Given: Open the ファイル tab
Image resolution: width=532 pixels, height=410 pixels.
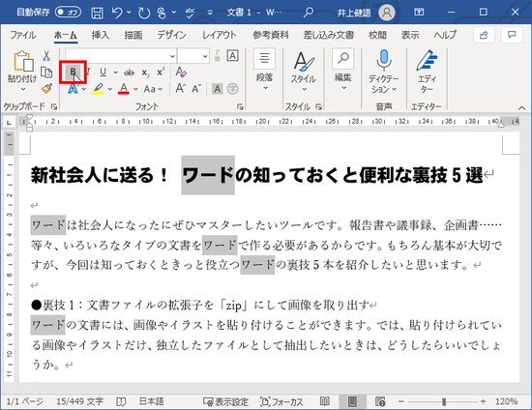Looking at the screenshot, I should (23, 35).
